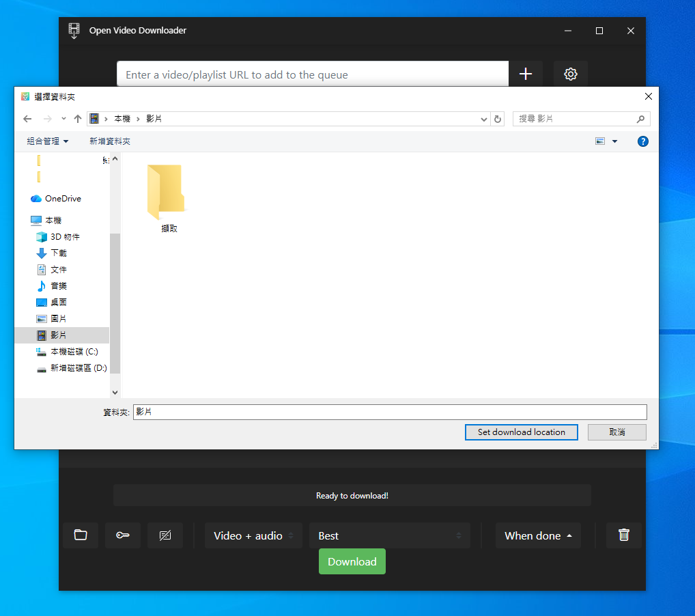The image size is (695, 616).
Task: Expand the When done dropdown
Action: tap(537, 535)
